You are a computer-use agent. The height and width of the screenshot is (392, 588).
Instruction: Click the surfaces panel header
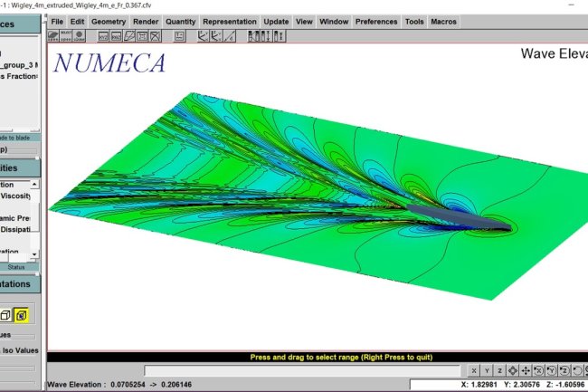(x=20, y=24)
